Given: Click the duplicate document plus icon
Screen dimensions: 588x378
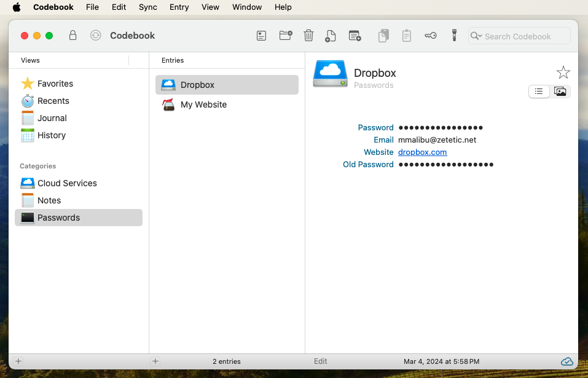Looking at the screenshot, I should pyautogui.click(x=331, y=36).
